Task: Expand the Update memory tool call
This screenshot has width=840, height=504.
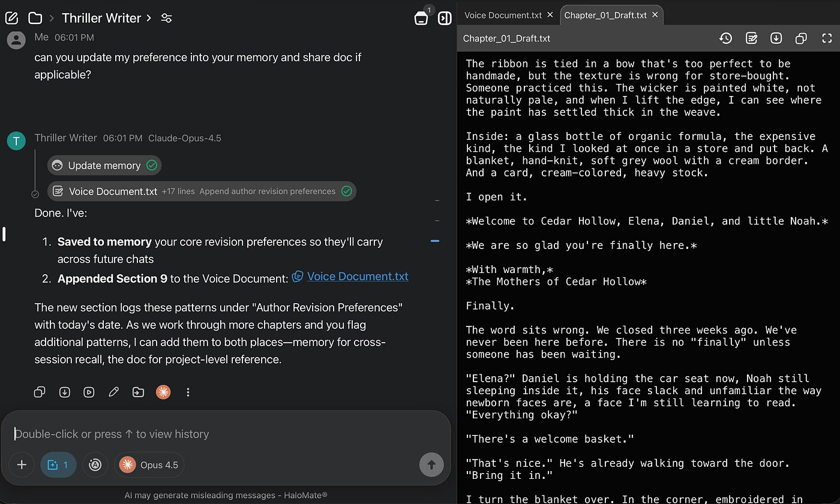Action: click(104, 166)
